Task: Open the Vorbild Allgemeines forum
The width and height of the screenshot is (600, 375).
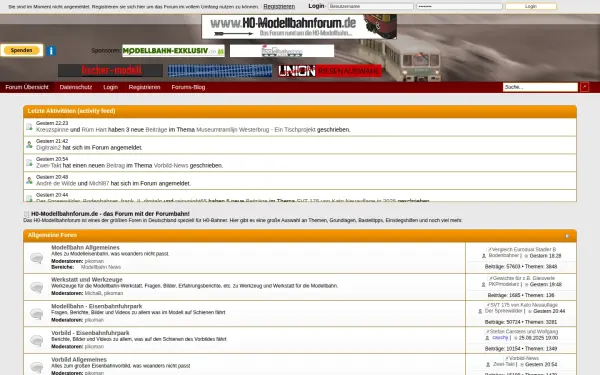Action: click(x=79, y=360)
